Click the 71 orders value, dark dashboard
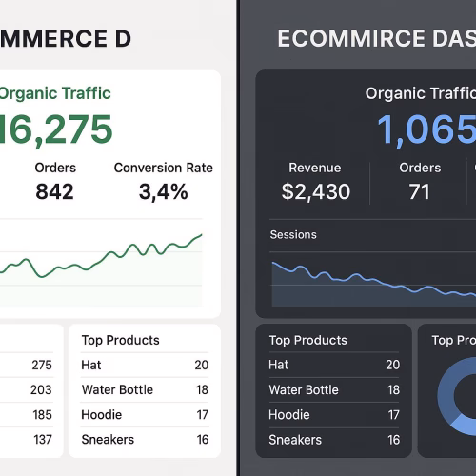476x476 pixels. coord(419,191)
